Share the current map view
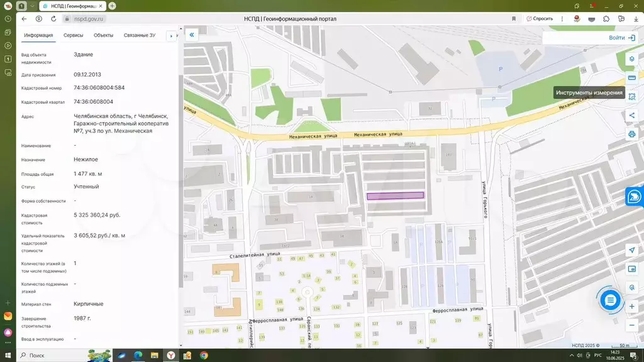The width and height of the screenshot is (644, 362). click(x=631, y=116)
